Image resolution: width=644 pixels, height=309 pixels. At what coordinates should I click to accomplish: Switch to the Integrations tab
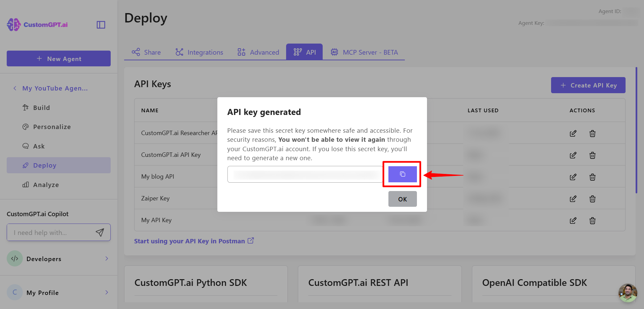coord(199,52)
